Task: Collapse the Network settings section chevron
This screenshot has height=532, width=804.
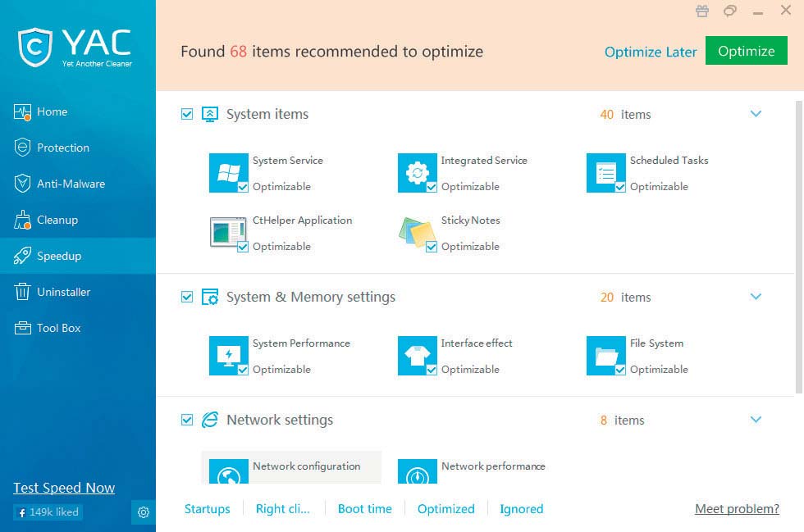Action: tap(756, 420)
